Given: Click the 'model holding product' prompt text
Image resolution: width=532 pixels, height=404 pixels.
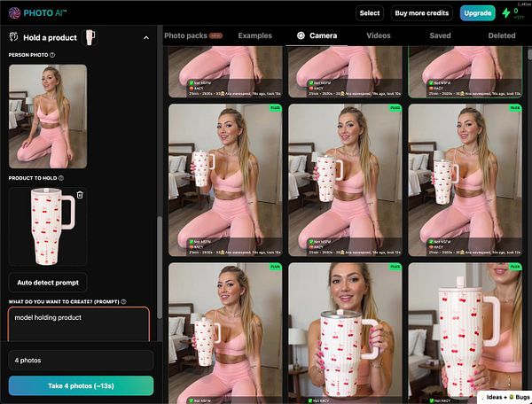Looking at the screenshot, I should tap(48, 317).
